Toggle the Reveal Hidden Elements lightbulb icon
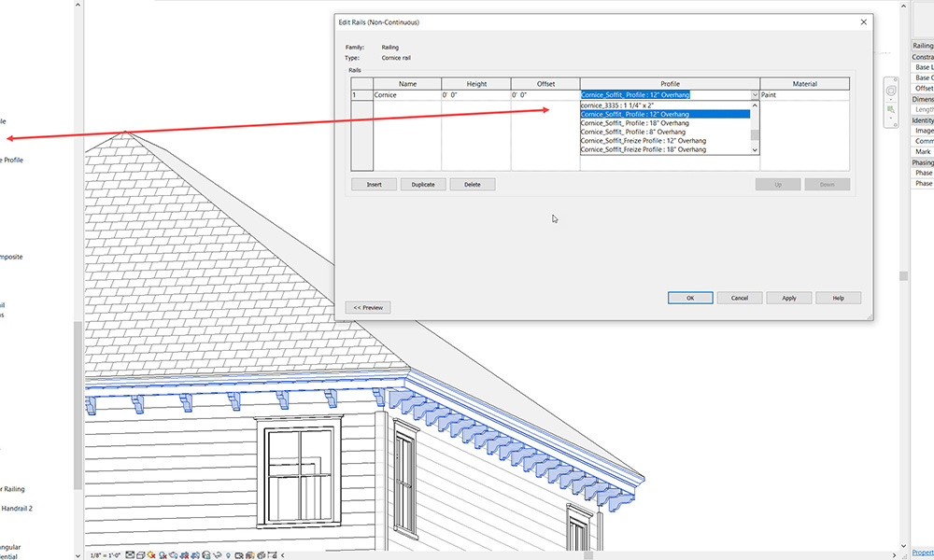 pos(228,555)
